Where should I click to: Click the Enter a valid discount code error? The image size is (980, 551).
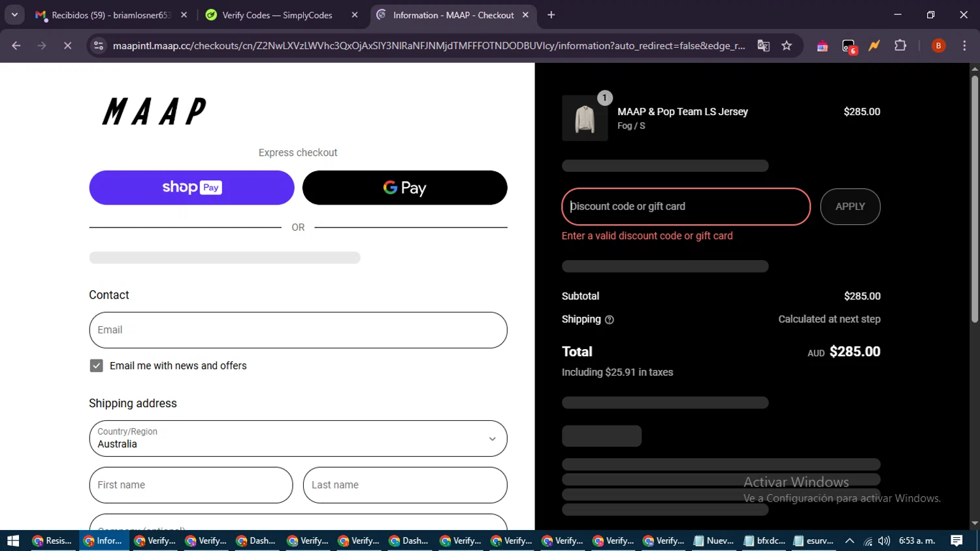[x=647, y=236]
